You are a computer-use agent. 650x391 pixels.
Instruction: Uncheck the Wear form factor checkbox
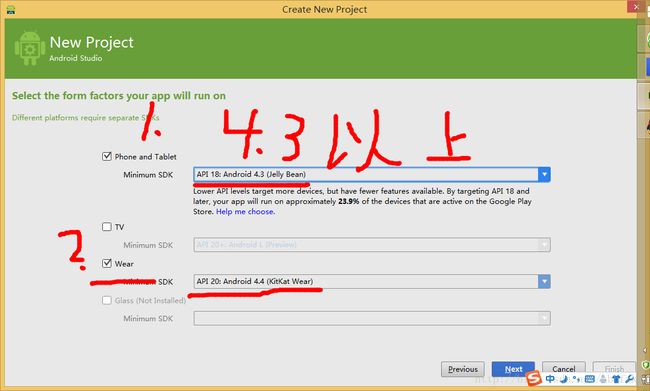point(107,263)
